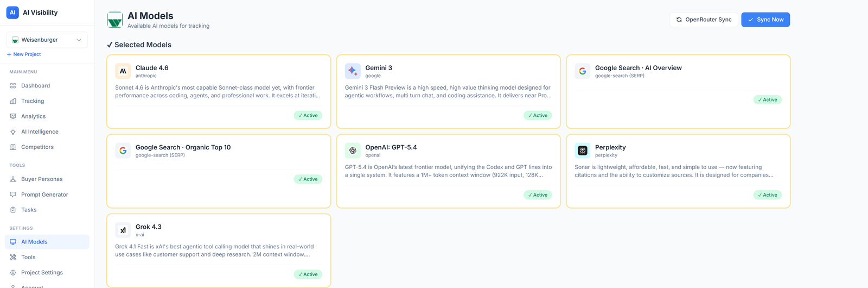
Task: Click the AI Intelligence lightbulb icon
Action: point(13,132)
